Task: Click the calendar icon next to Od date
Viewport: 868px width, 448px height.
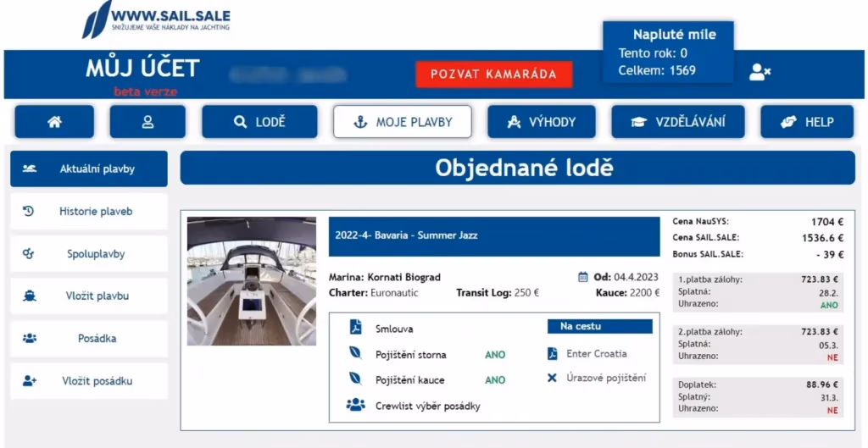Action: [x=582, y=277]
